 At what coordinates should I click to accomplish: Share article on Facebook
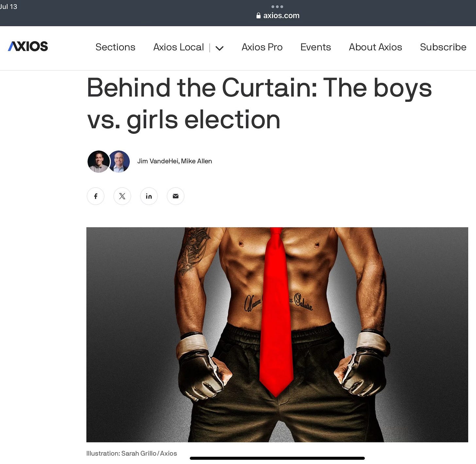click(x=95, y=196)
